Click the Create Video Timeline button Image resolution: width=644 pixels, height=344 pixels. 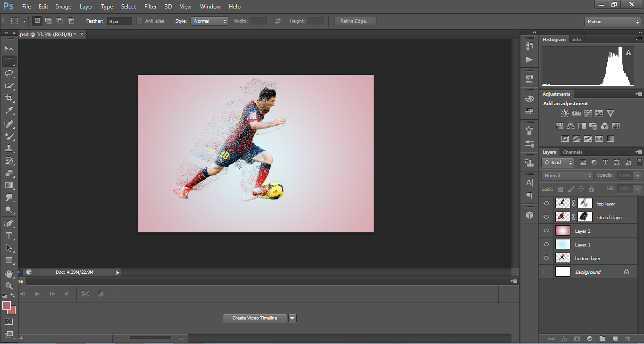255,318
